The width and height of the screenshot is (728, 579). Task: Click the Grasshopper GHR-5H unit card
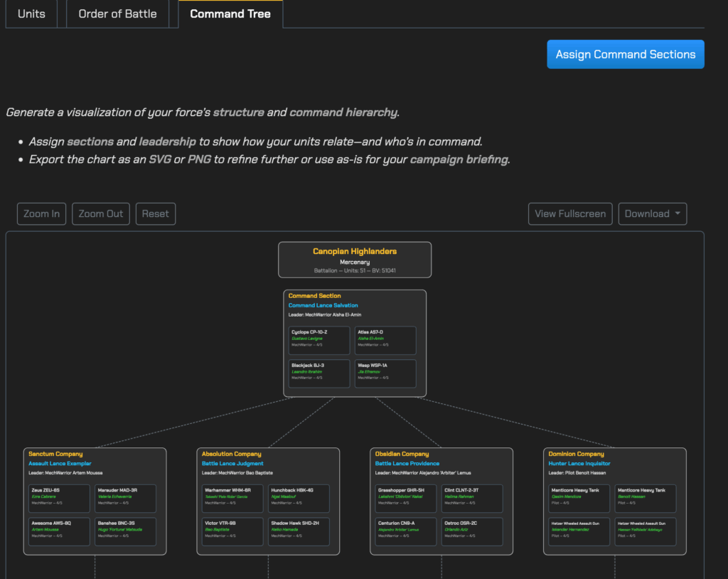point(405,498)
